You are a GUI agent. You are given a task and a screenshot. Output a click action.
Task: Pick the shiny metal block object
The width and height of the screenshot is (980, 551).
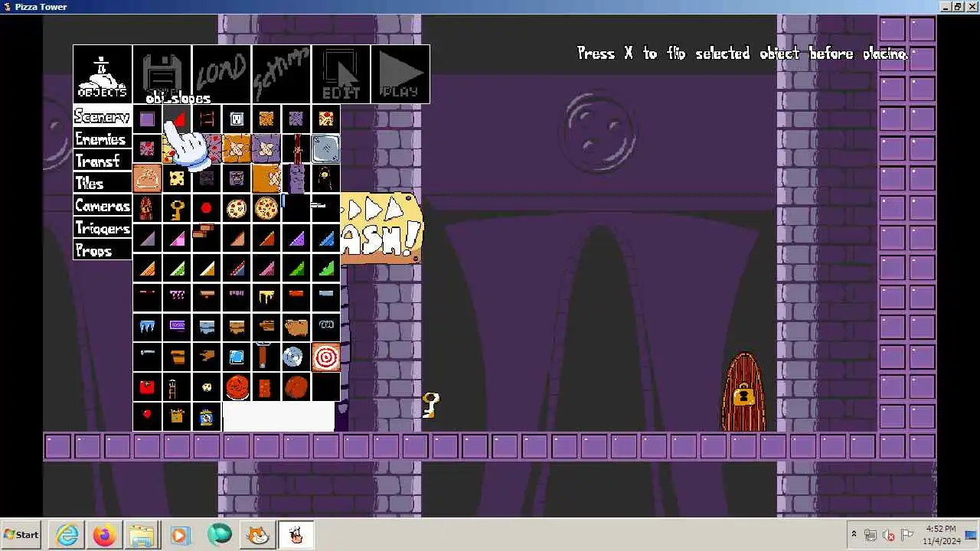(x=326, y=148)
